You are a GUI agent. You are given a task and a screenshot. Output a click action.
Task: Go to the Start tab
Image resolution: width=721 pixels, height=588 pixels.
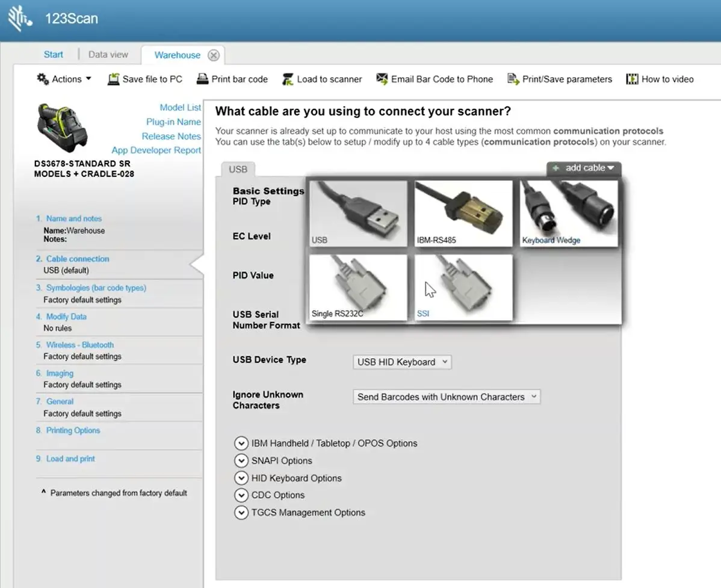click(x=54, y=54)
